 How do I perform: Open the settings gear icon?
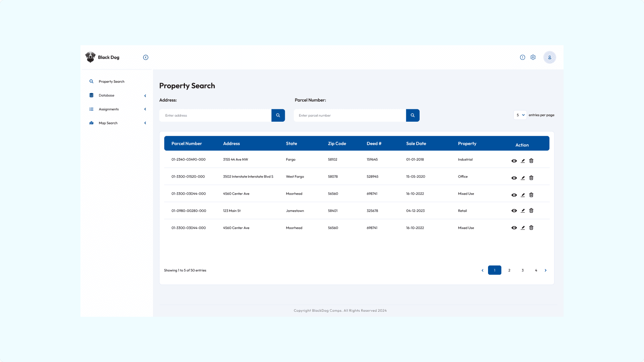533,57
